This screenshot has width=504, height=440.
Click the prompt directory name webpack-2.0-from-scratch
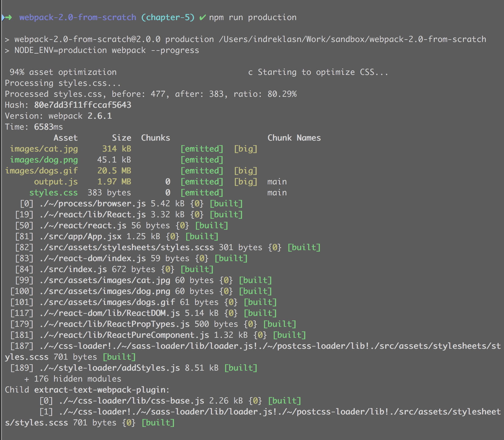(x=78, y=17)
